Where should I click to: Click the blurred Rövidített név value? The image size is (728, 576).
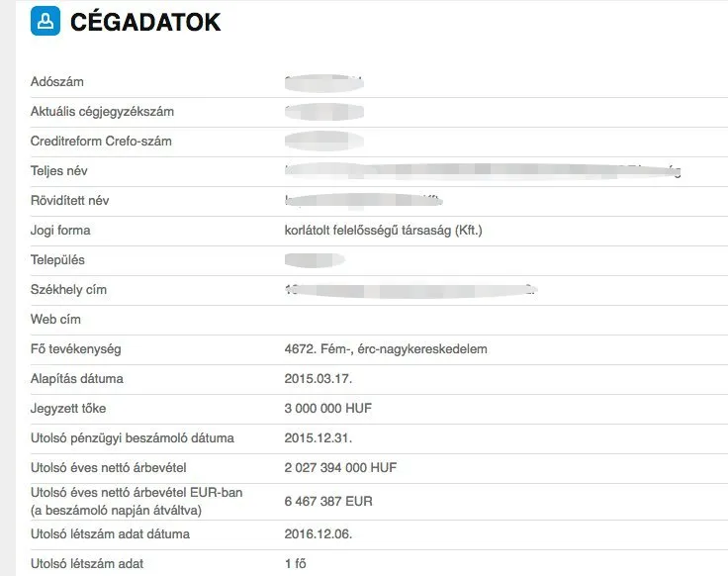(364, 200)
